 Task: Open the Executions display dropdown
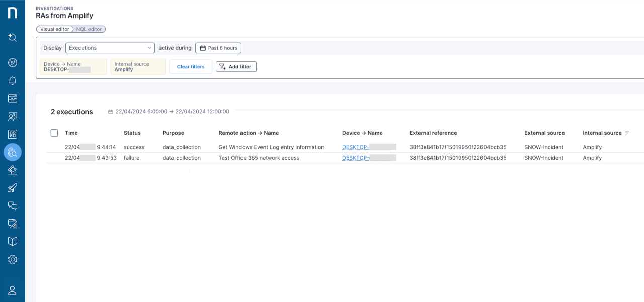pos(110,48)
